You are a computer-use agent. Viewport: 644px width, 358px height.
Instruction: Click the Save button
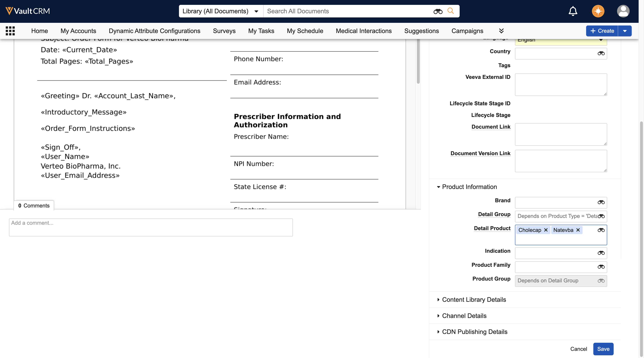603,349
